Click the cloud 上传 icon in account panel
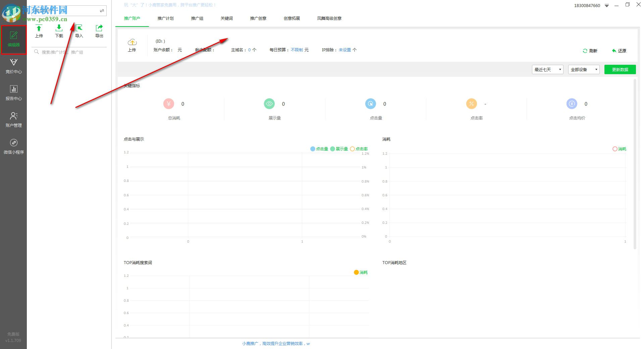Image resolution: width=644 pixels, height=349 pixels. coord(132,45)
